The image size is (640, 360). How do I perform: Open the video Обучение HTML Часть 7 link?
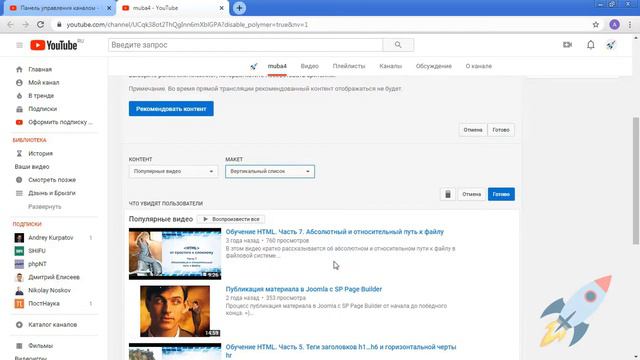click(x=335, y=232)
